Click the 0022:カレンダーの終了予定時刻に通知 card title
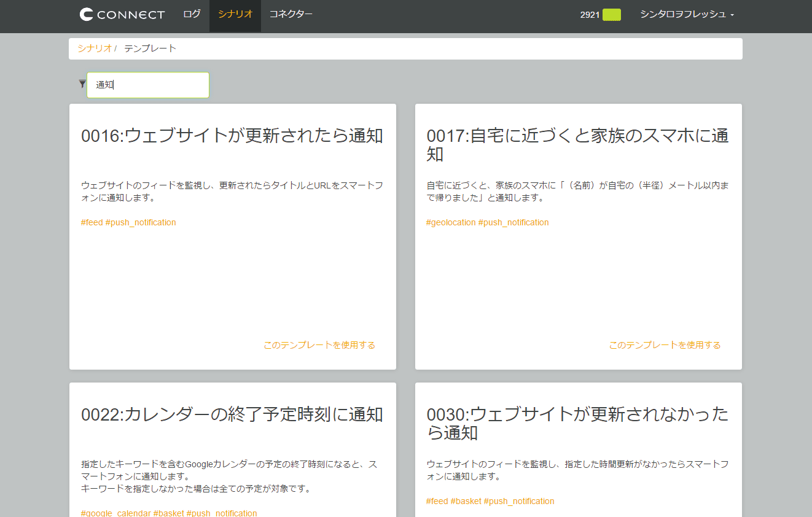This screenshot has height=517, width=812. [x=232, y=414]
